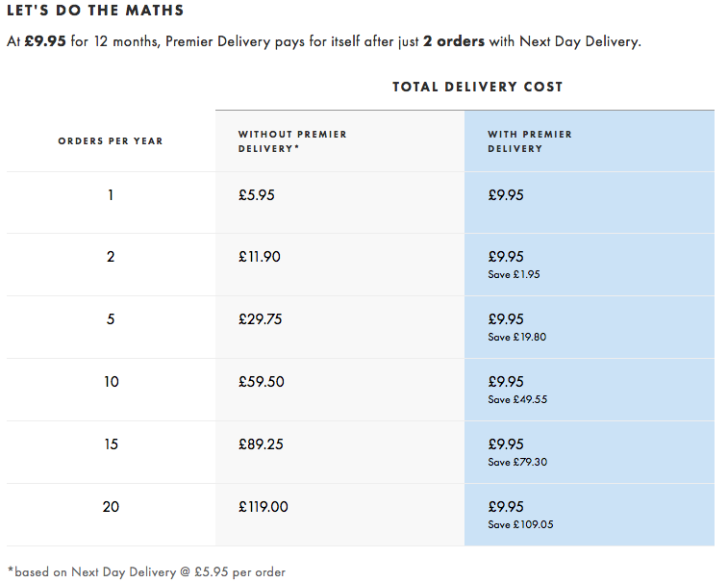The height and width of the screenshot is (583, 728).
Task: Click the With Premier Delivery column header
Action: (530, 141)
